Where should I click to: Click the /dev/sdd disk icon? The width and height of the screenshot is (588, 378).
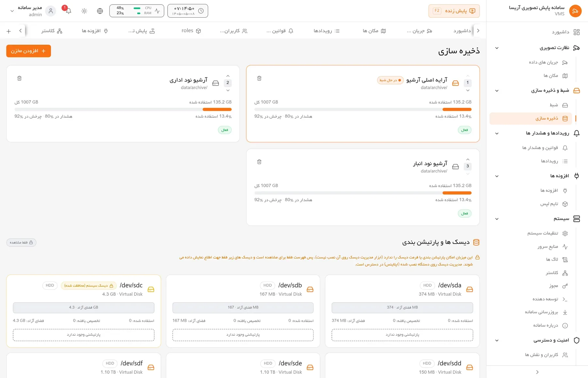coord(469,368)
